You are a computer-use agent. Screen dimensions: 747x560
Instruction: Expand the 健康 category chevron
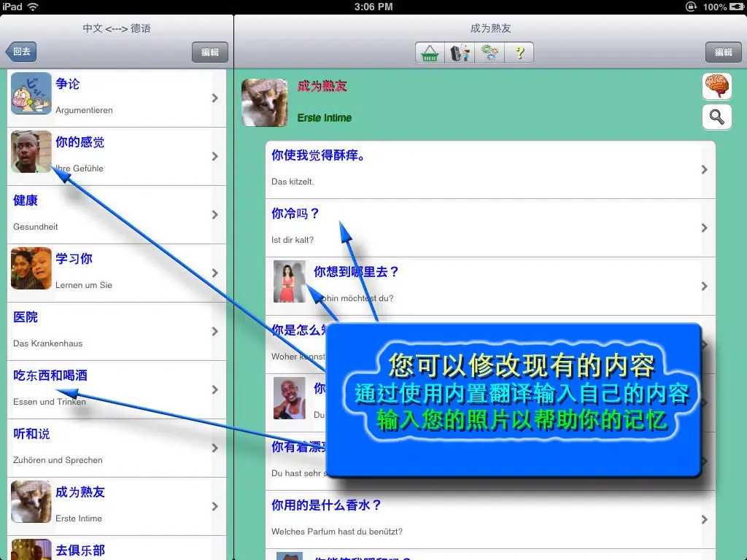pyautogui.click(x=215, y=215)
